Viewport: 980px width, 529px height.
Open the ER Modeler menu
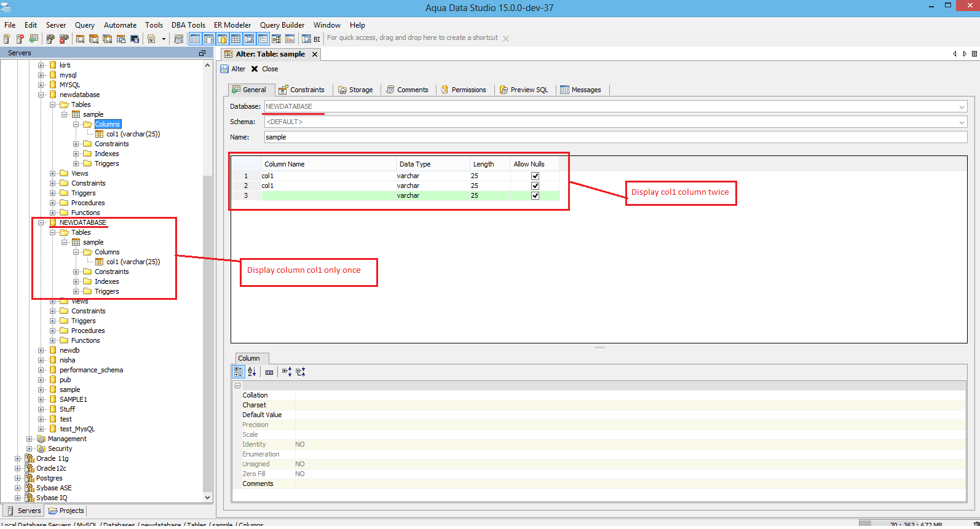click(232, 25)
